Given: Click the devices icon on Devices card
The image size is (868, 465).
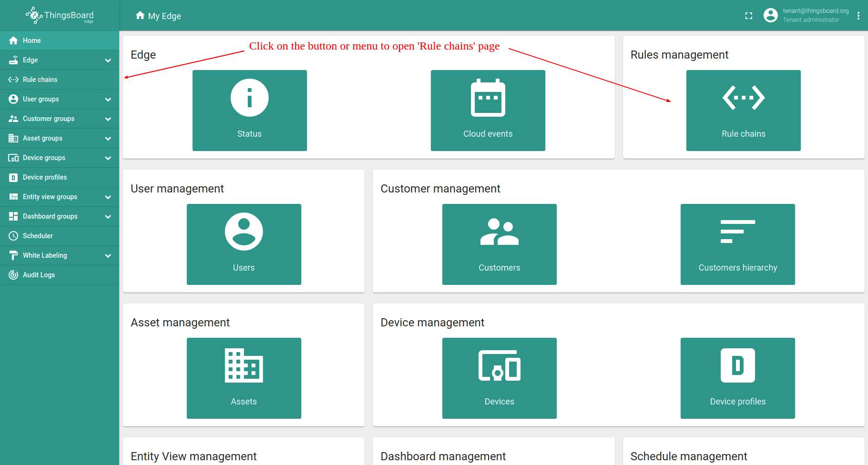Looking at the screenshot, I should tap(499, 365).
